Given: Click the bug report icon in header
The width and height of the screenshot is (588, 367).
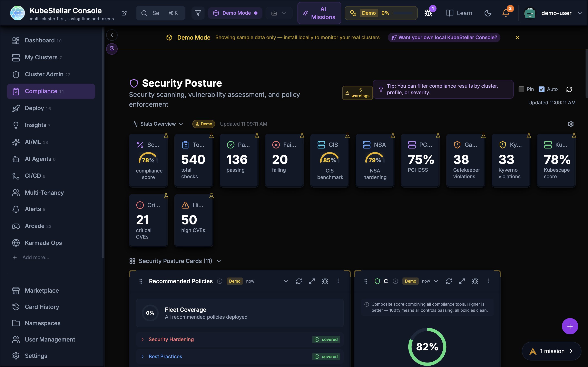Looking at the screenshot, I should point(428,13).
